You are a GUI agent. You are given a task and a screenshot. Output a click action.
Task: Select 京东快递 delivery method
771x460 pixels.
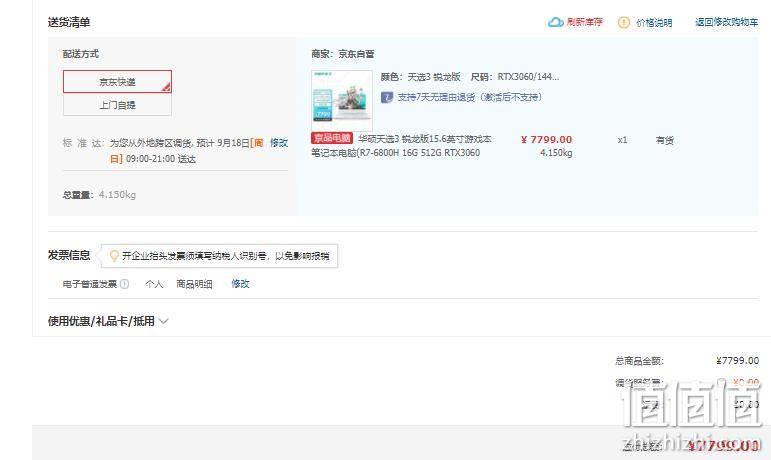point(117,82)
